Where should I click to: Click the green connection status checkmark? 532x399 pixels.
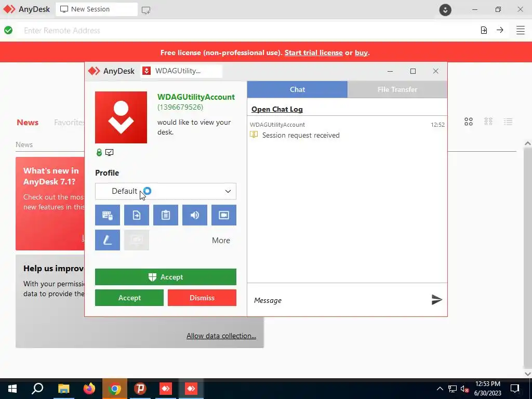tap(8, 31)
